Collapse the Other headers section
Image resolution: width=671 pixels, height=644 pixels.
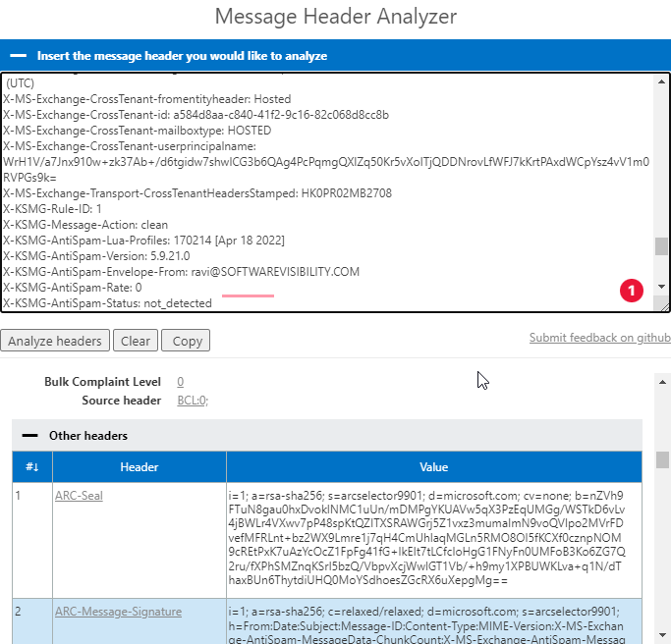(x=29, y=435)
